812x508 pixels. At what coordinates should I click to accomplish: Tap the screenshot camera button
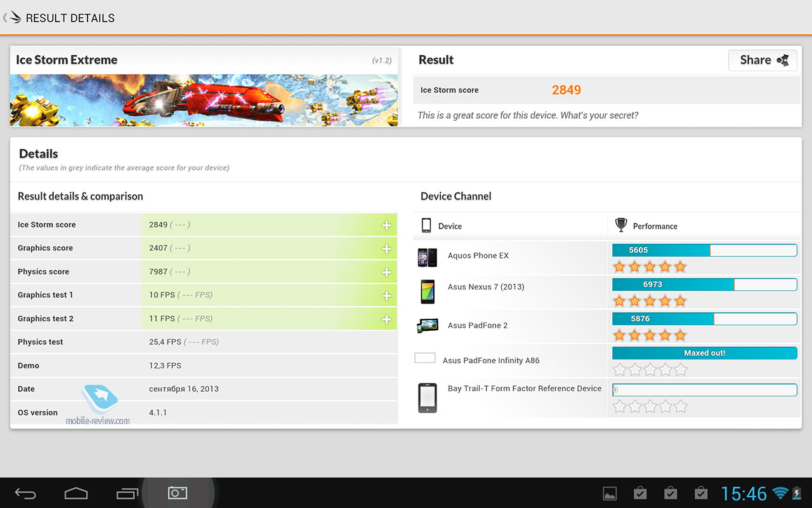tap(178, 493)
